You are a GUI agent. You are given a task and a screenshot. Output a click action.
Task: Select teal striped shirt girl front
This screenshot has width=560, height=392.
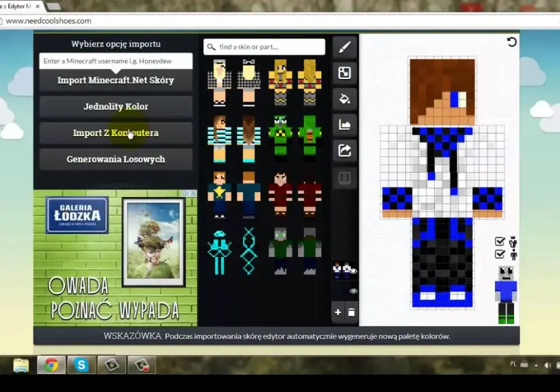tap(220, 139)
